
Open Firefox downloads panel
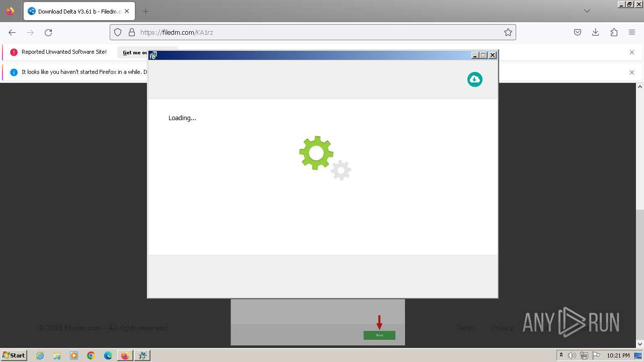coord(596,32)
